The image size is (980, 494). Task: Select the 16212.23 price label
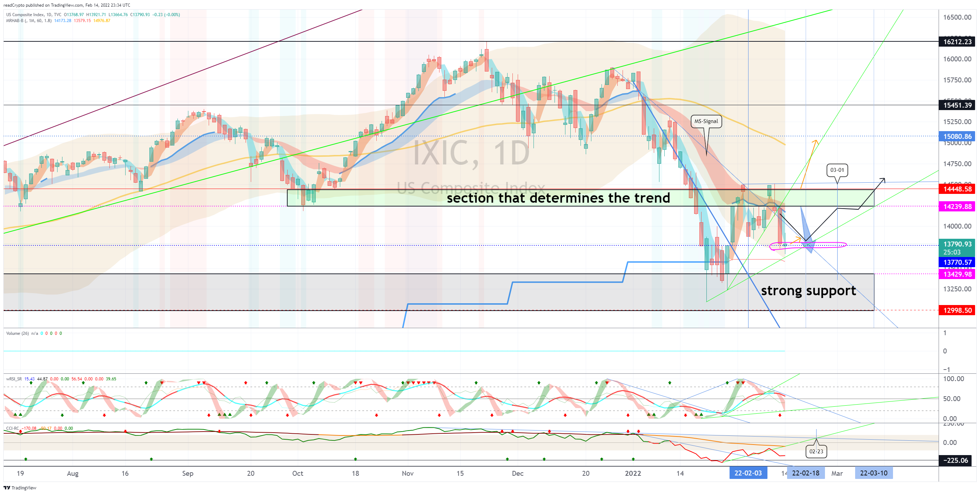(x=957, y=42)
